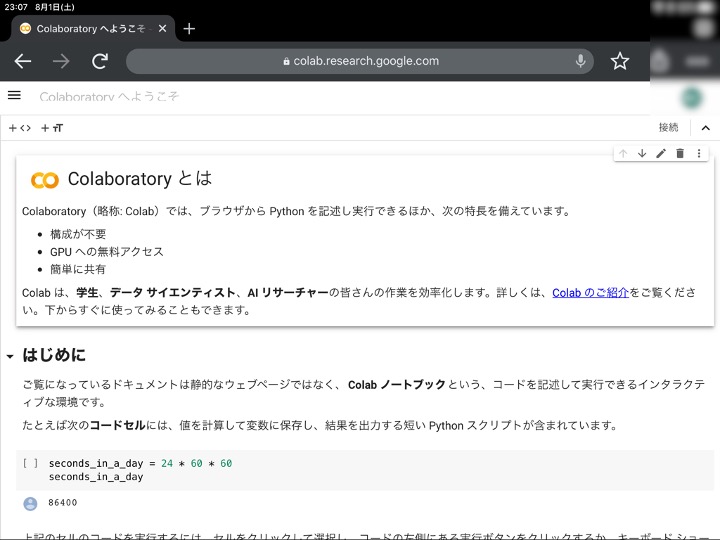Click the Colaboratory とは heading text
Image resolution: width=720 pixels, height=540 pixels.
pyautogui.click(x=140, y=179)
